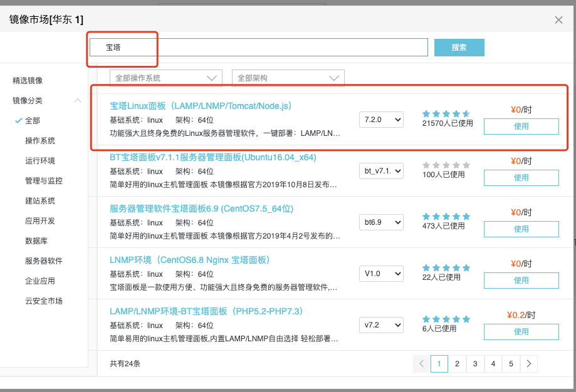Select 精选镜像 in the sidebar

coord(28,80)
